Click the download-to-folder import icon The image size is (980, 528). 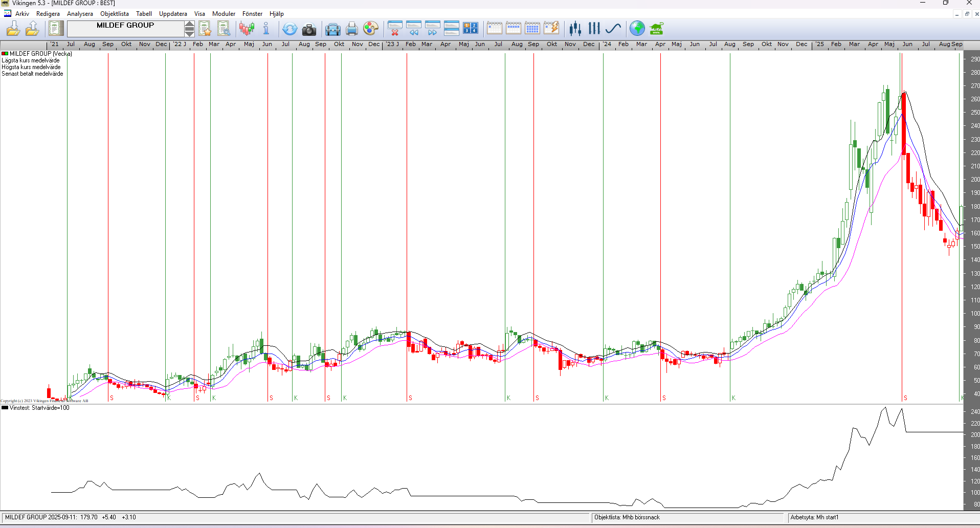(x=13, y=29)
